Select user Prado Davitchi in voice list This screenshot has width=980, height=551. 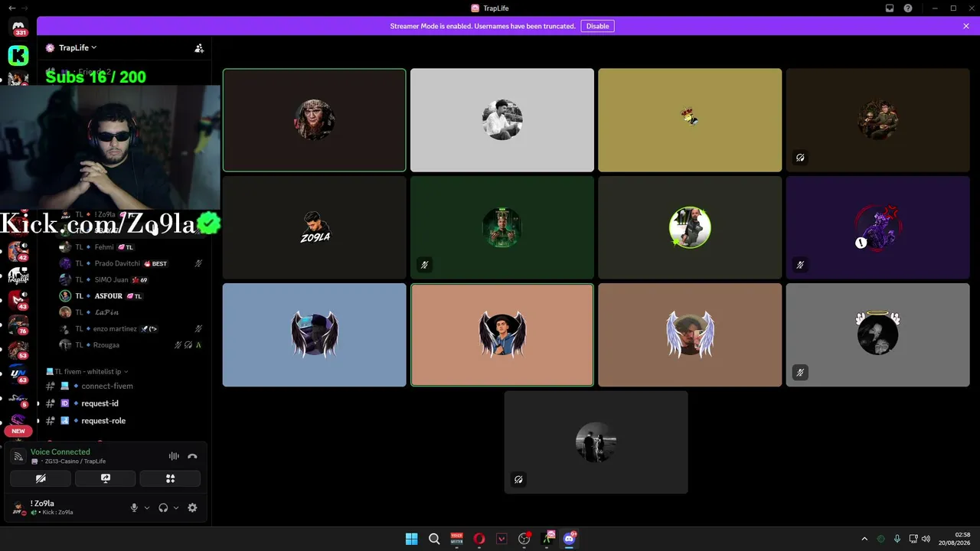132,263
